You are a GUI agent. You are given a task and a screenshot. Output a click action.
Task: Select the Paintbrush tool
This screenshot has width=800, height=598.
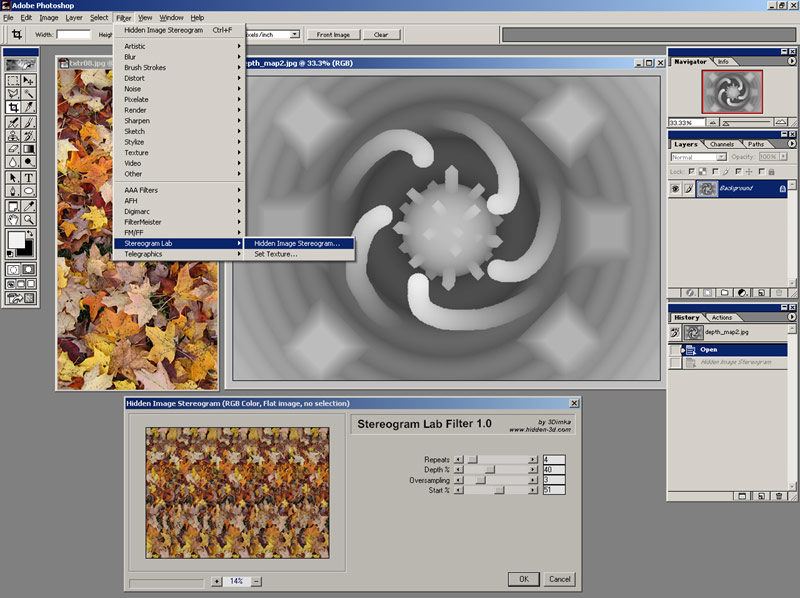click(x=29, y=122)
